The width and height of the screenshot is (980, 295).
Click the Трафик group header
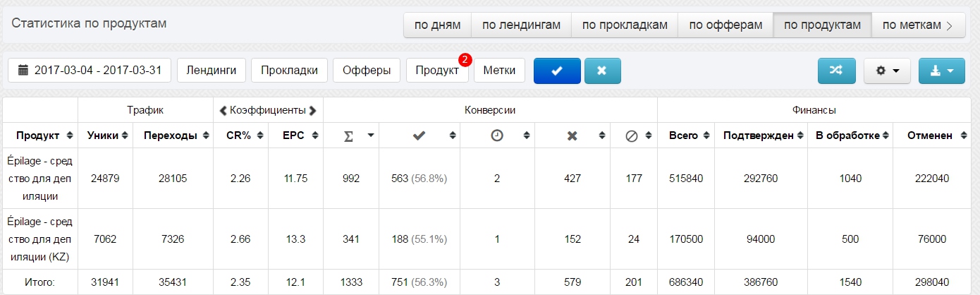145,110
